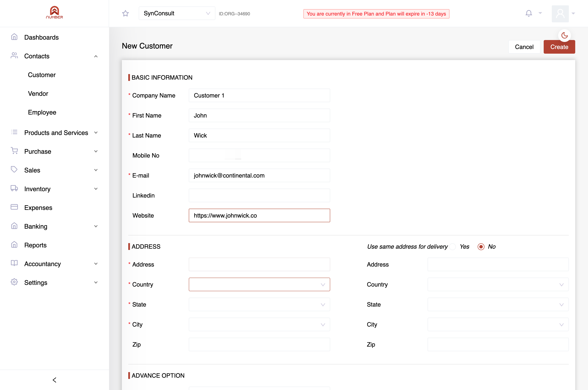Select Yes for same delivery address

453,247
